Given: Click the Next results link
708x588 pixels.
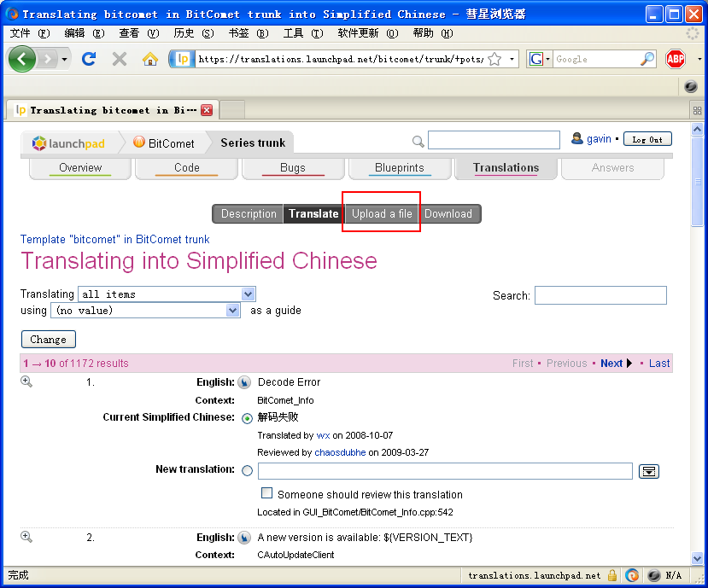Looking at the screenshot, I should [611, 363].
